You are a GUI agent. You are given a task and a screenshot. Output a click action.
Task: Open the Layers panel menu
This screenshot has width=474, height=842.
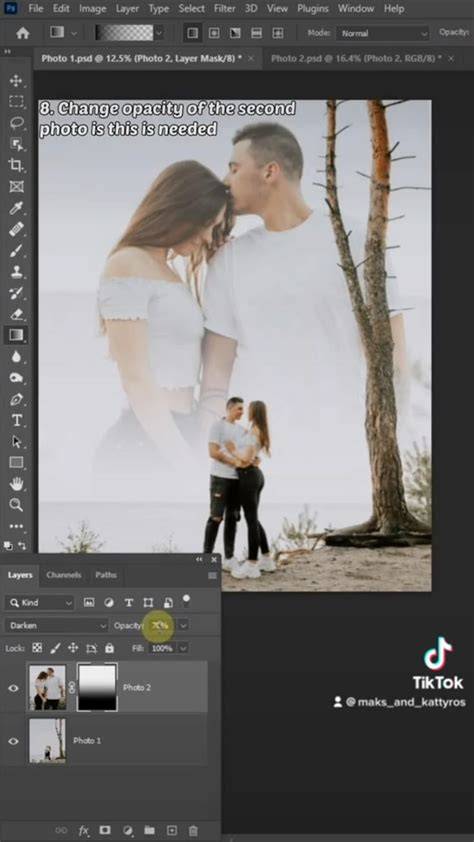click(213, 576)
